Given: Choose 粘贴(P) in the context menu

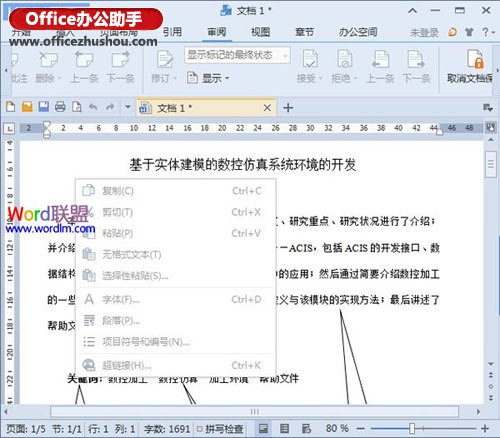Looking at the screenshot, I should pos(176,233).
